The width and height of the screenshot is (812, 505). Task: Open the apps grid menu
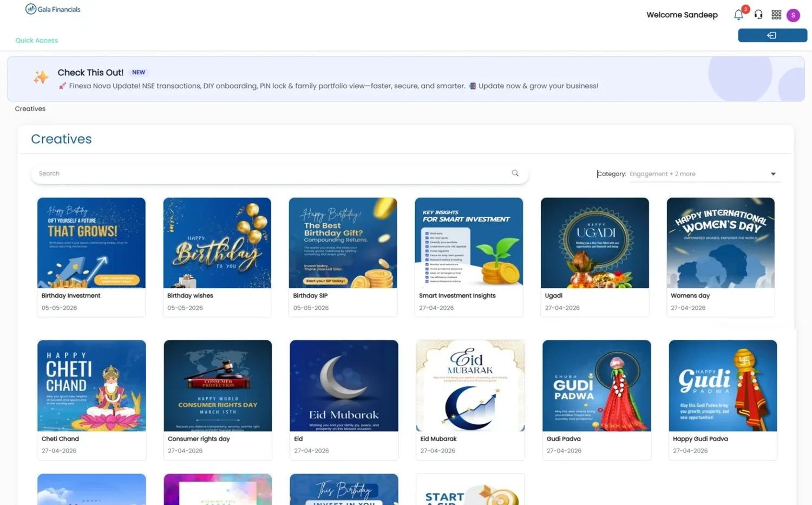point(776,15)
